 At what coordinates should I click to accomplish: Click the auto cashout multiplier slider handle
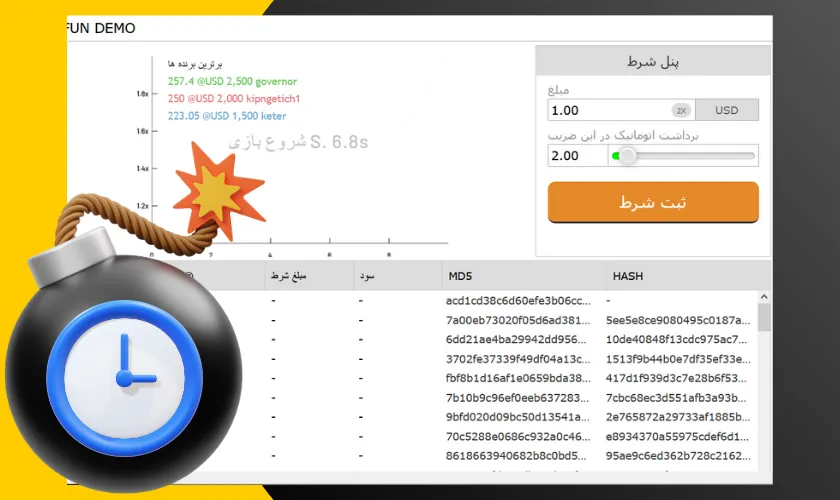click(627, 156)
